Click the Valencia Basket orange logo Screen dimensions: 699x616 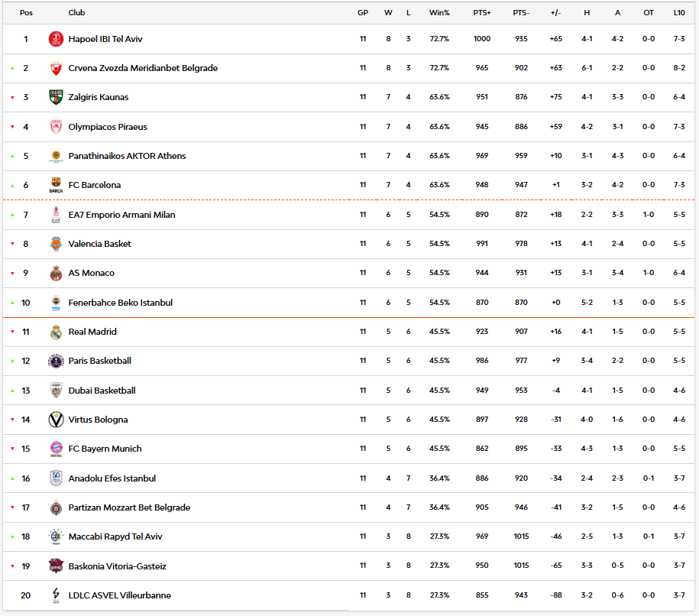tap(56, 244)
